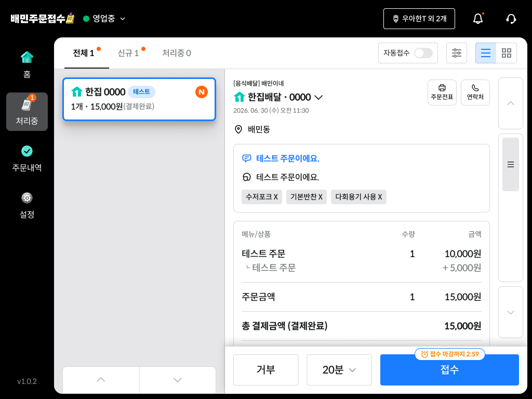
Task: Open 설정 settings gear in sidebar
Action: (x=27, y=205)
